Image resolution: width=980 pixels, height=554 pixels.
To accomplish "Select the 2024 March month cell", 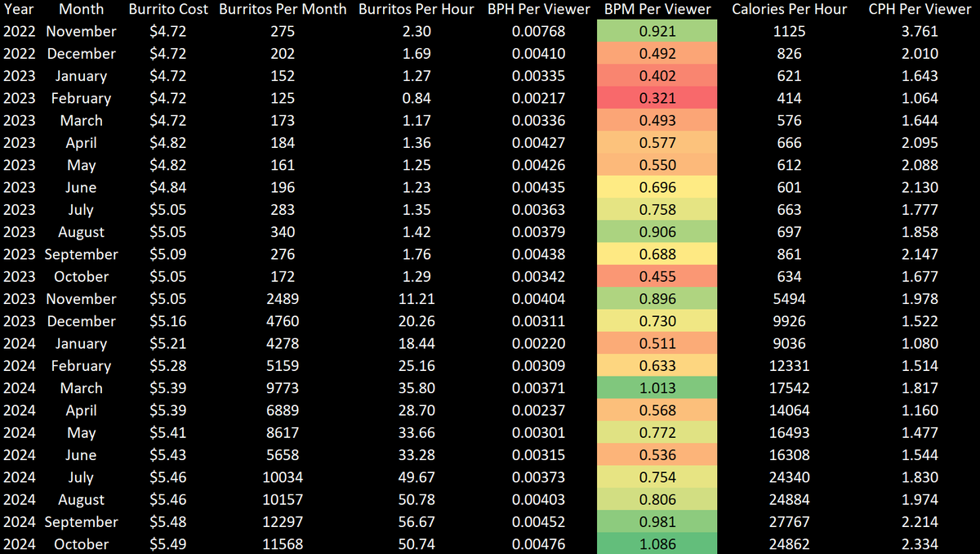I will pyautogui.click(x=81, y=388).
